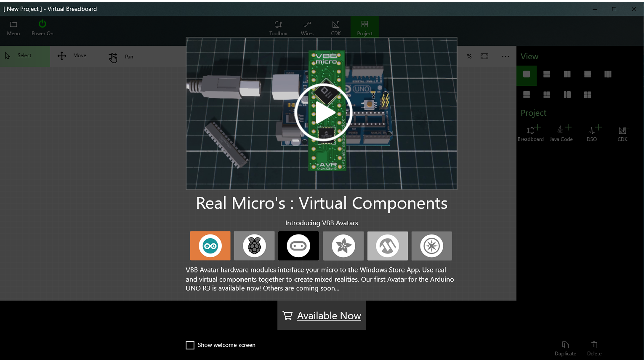The width and height of the screenshot is (644, 362).
Task: Open the Wires tool
Action: pos(307,28)
